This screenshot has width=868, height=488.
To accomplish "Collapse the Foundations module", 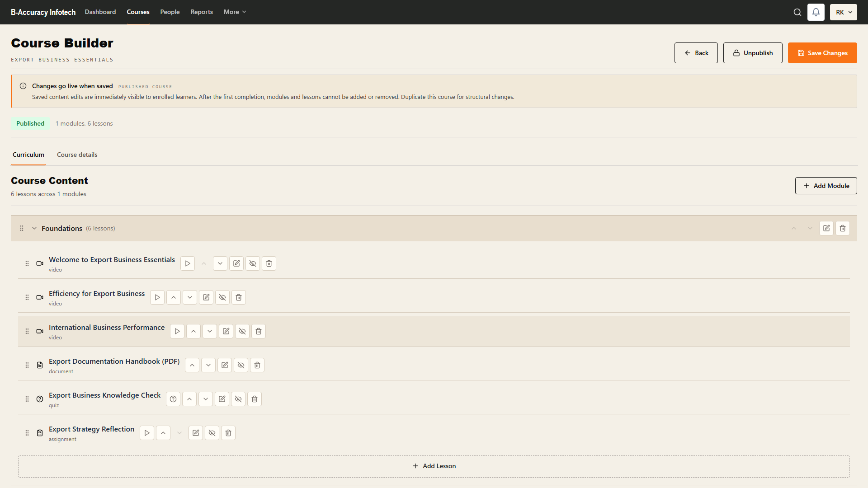I will 34,228.
